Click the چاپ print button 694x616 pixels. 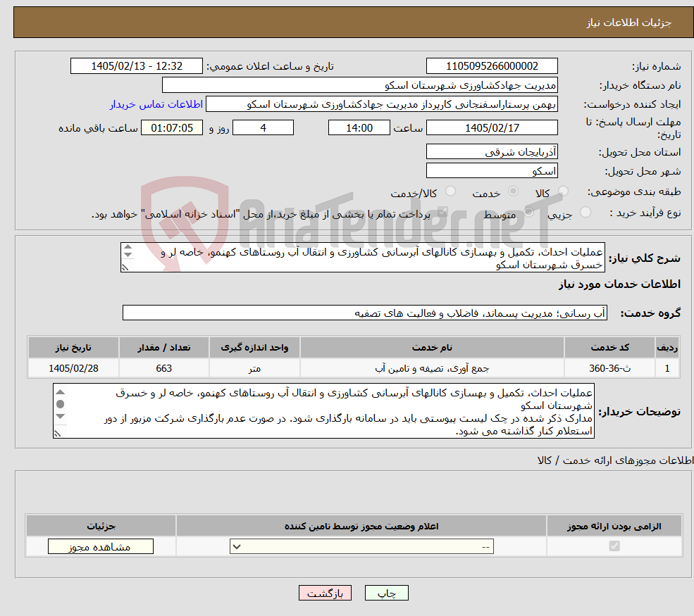(386, 593)
